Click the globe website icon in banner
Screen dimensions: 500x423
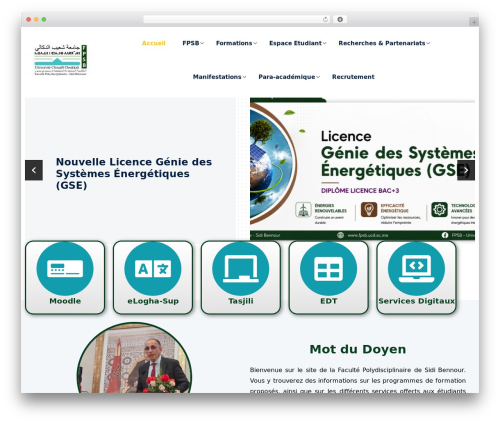[340, 235]
